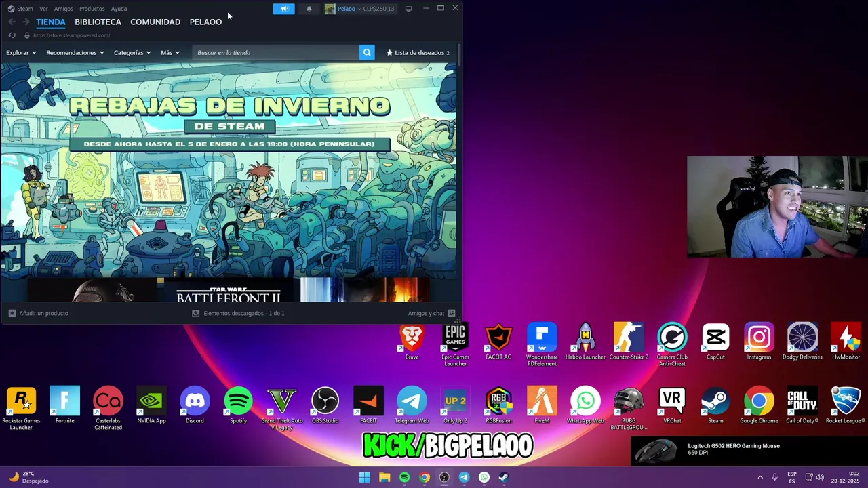Screen dimensions: 868x488
Task: Go back with Steam's back arrow
Action: point(12,22)
